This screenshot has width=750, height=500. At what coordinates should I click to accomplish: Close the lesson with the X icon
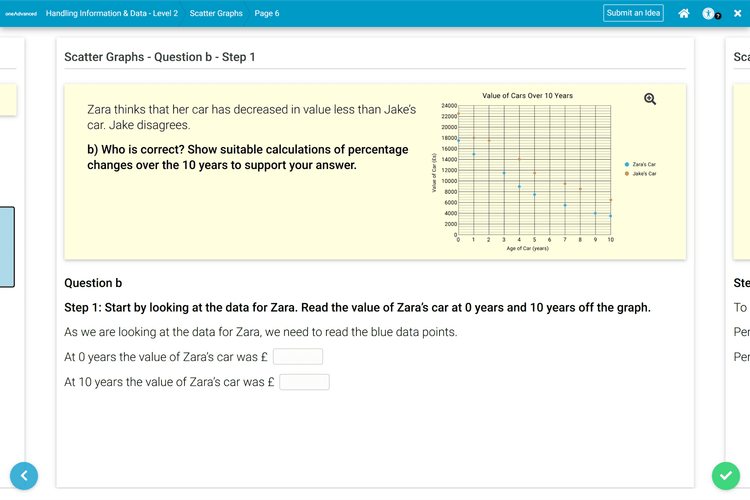click(736, 13)
